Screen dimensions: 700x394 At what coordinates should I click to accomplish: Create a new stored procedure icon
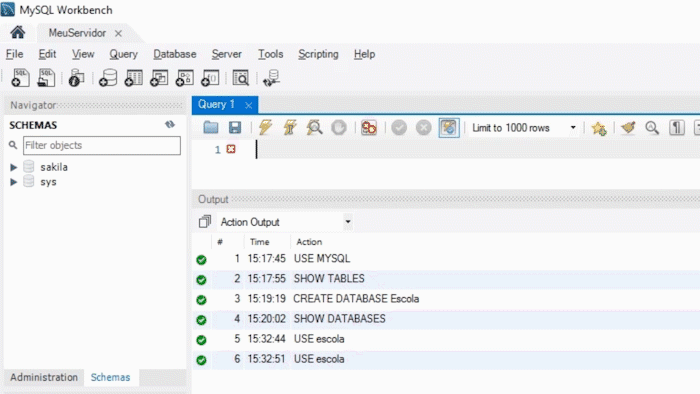[184, 78]
